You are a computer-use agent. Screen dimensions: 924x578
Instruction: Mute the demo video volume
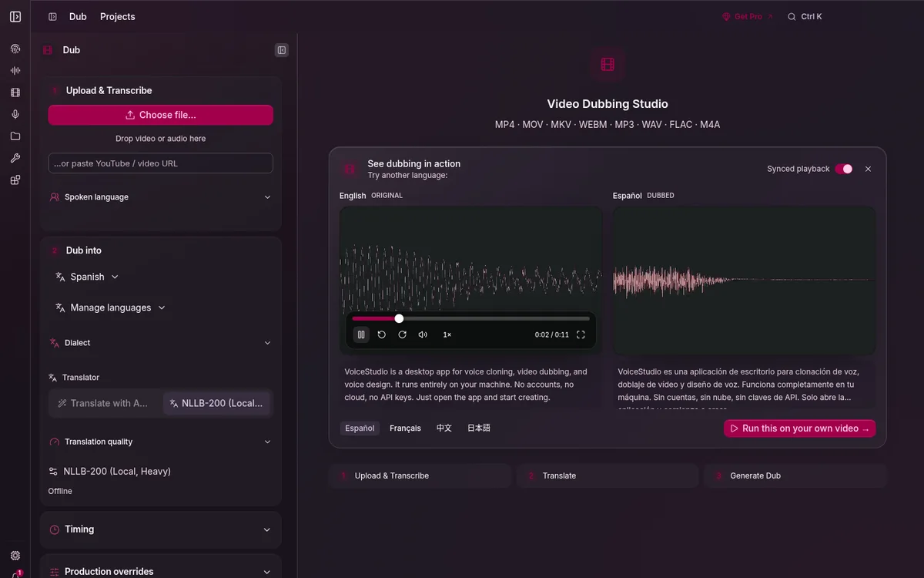point(423,334)
